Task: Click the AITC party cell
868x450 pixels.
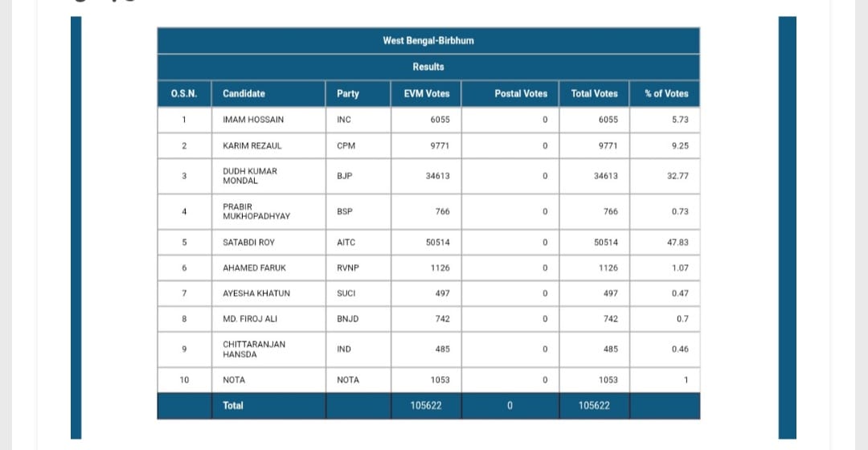Action: coord(358,243)
